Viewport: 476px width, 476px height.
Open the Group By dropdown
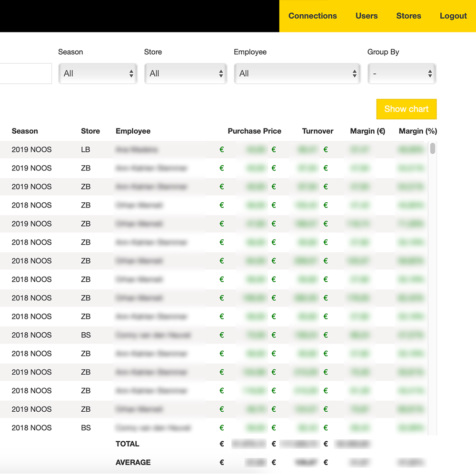(x=402, y=74)
